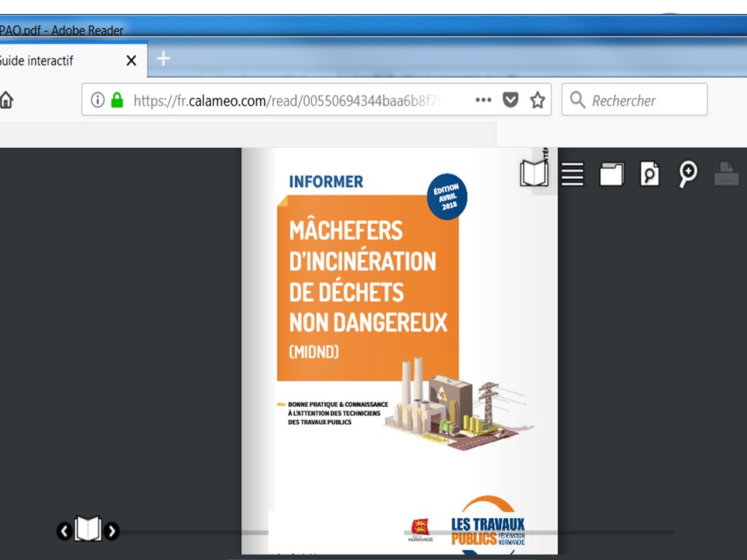Open the book view mode icon
The height and width of the screenshot is (560, 747).
534,173
